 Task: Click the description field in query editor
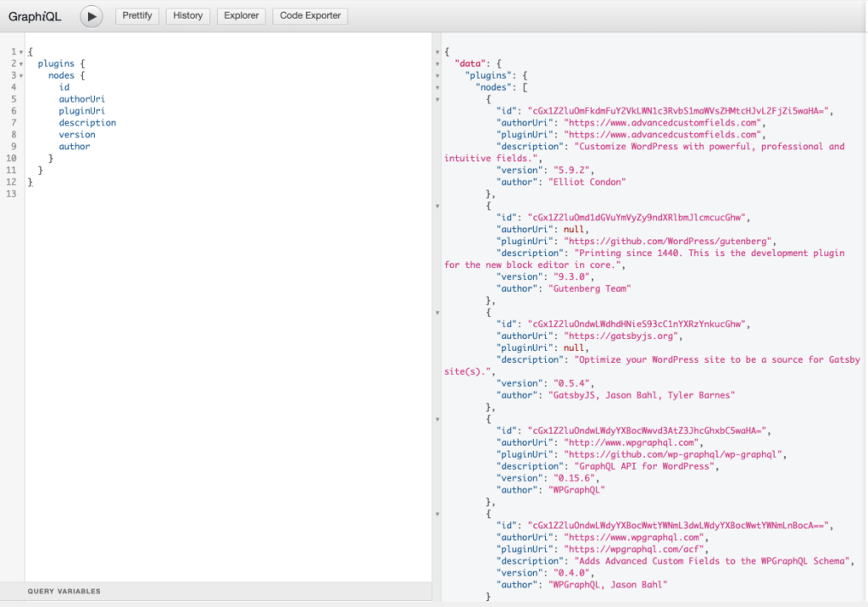pyautogui.click(x=87, y=123)
